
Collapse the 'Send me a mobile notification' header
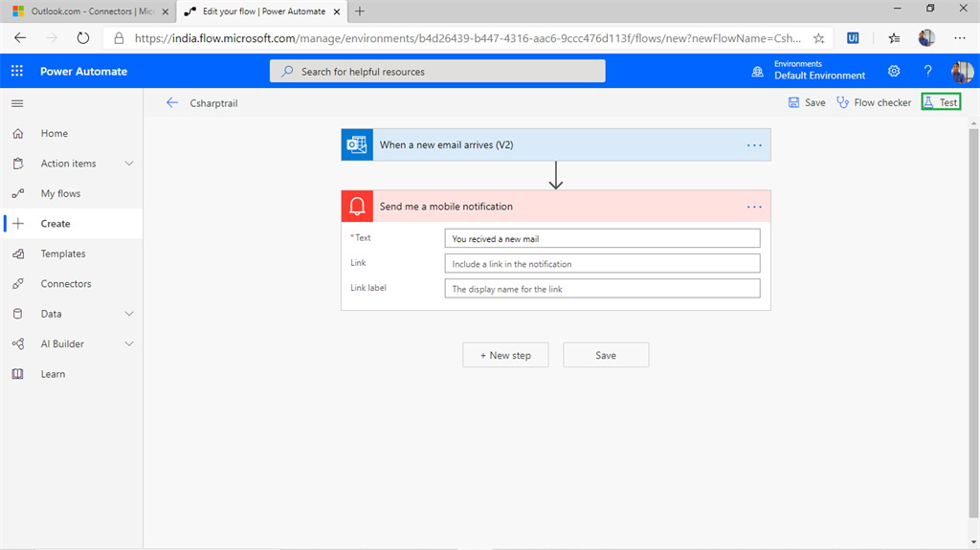[x=556, y=207]
